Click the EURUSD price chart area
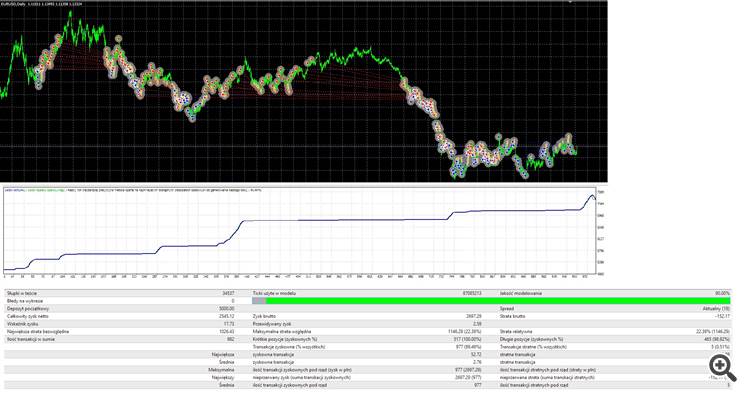Image resolution: width=750 pixels, height=394 pixels. pyautogui.click(x=304, y=91)
